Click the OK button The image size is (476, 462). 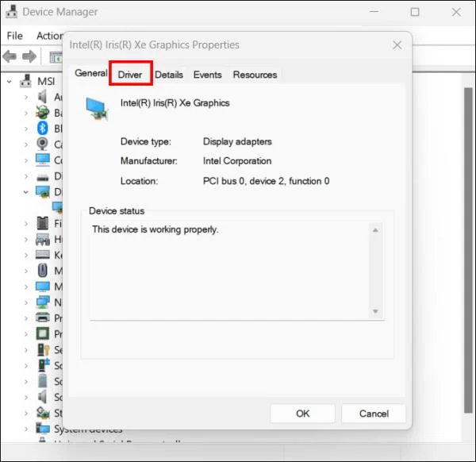coord(303,414)
